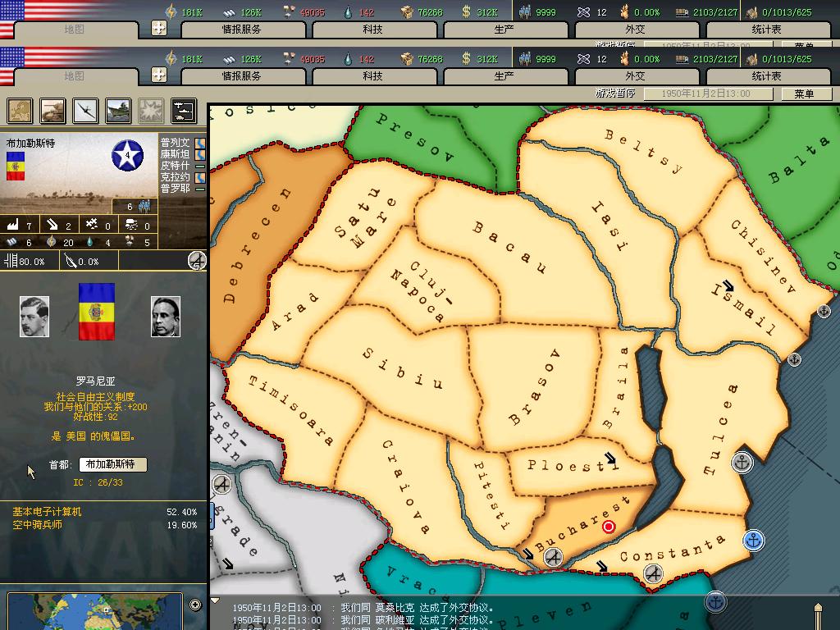This screenshot has width=840, height=630.
Task: Select the land units tank icon
Action: click(53, 111)
